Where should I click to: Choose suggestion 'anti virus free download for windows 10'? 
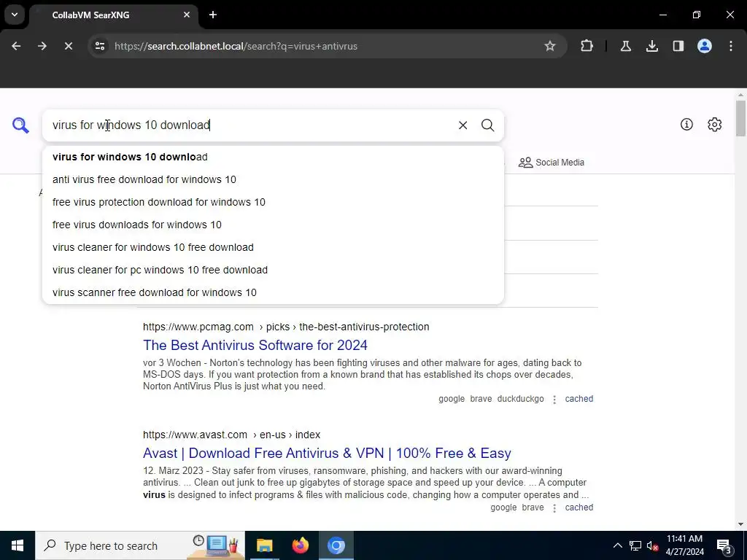[x=273, y=179]
